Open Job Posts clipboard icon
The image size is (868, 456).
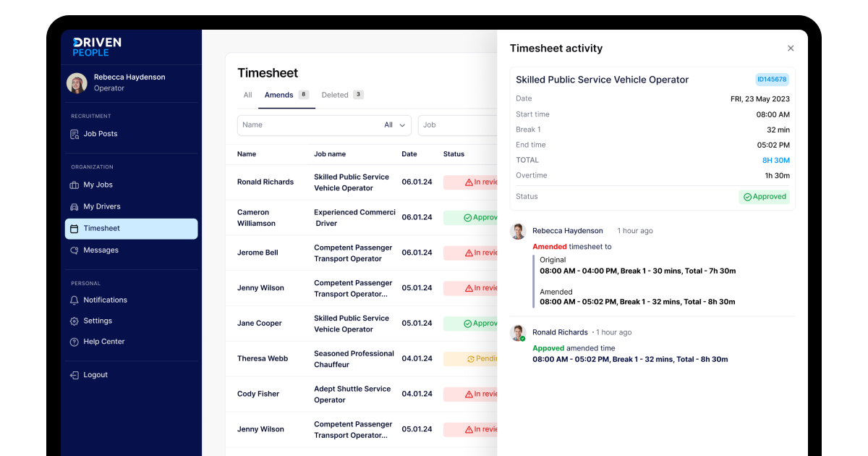[x=75, y=134]
